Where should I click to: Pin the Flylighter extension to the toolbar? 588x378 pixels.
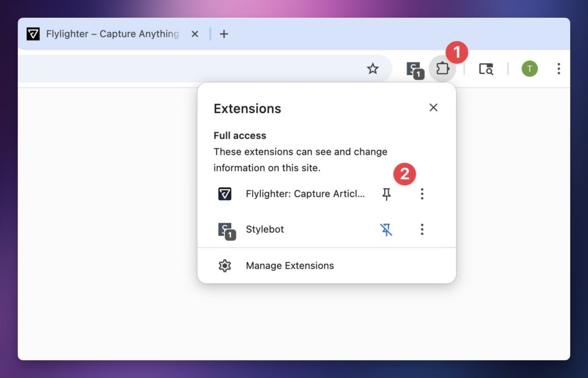(x=386, y=194)
